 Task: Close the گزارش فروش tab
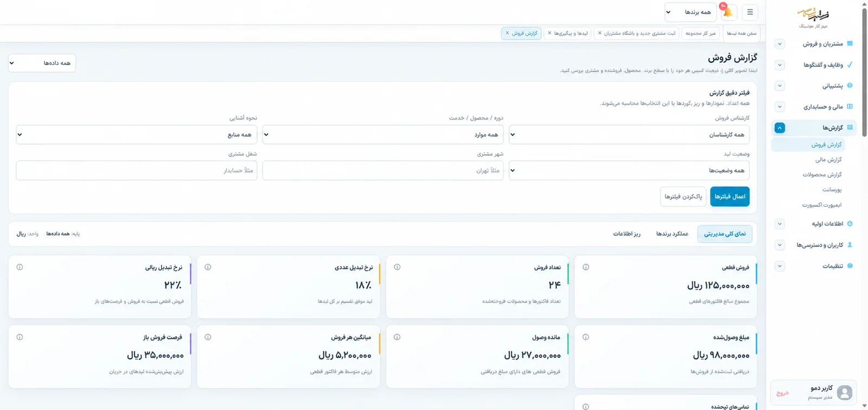point(507,33)
